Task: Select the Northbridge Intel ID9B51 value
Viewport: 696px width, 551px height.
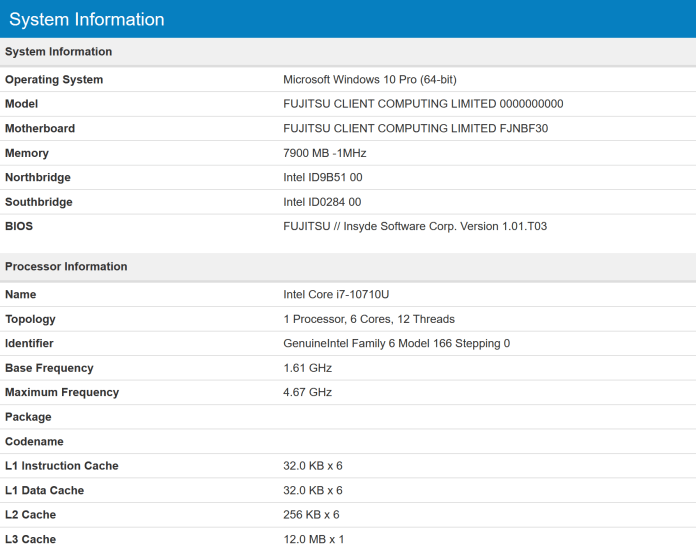Action: pyautogui.click(x=322, y=178)
